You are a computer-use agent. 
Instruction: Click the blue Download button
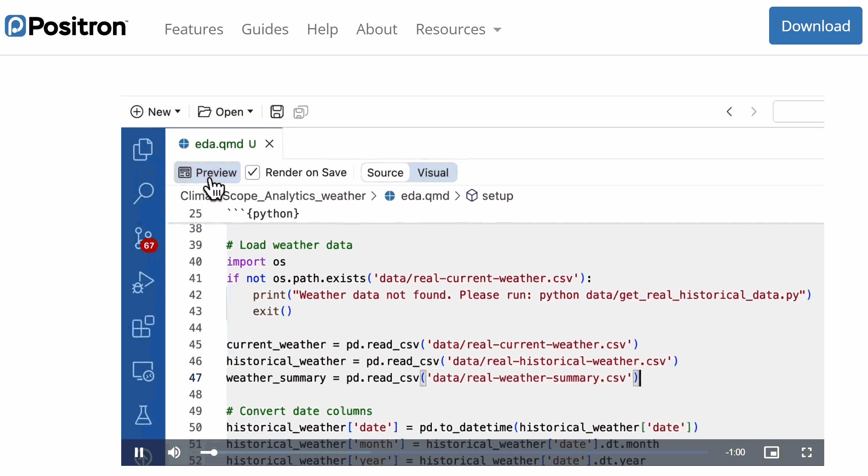coord(815,26)
